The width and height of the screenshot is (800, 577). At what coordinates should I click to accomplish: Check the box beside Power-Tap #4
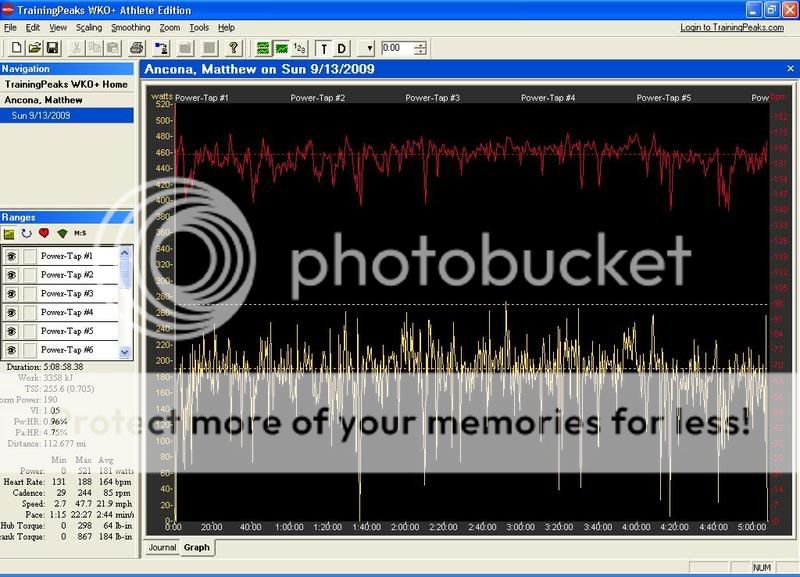tap(30, 313)
